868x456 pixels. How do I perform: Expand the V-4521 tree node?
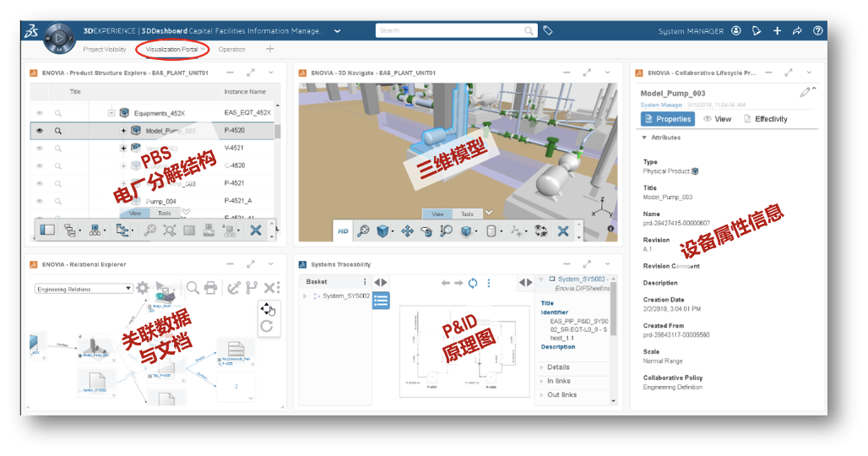123,149
